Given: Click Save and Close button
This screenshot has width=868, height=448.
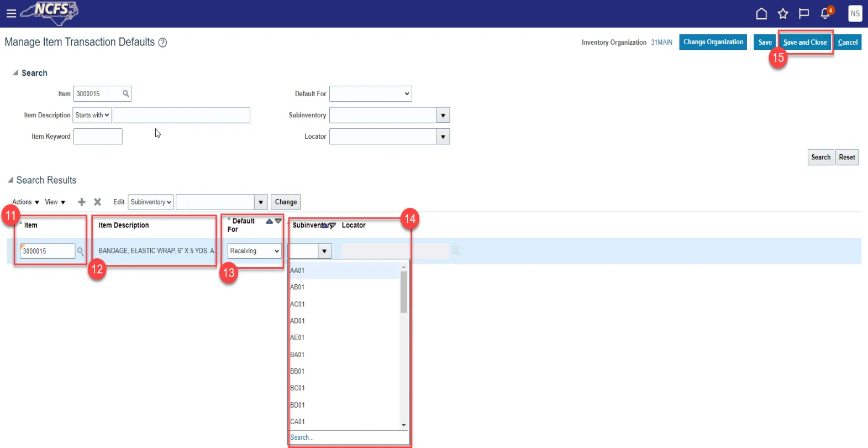Looking at the screenshot, I should pos(805,43).
